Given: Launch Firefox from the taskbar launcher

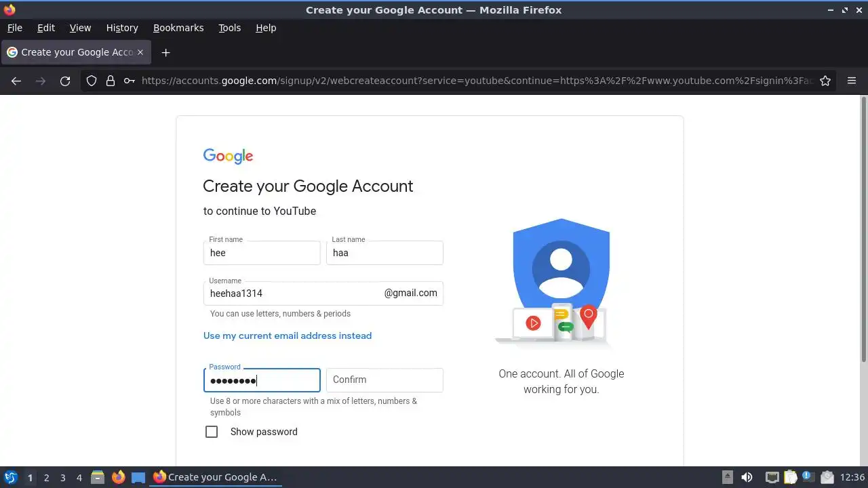Looking at the screenshot, I should point(118,477).
